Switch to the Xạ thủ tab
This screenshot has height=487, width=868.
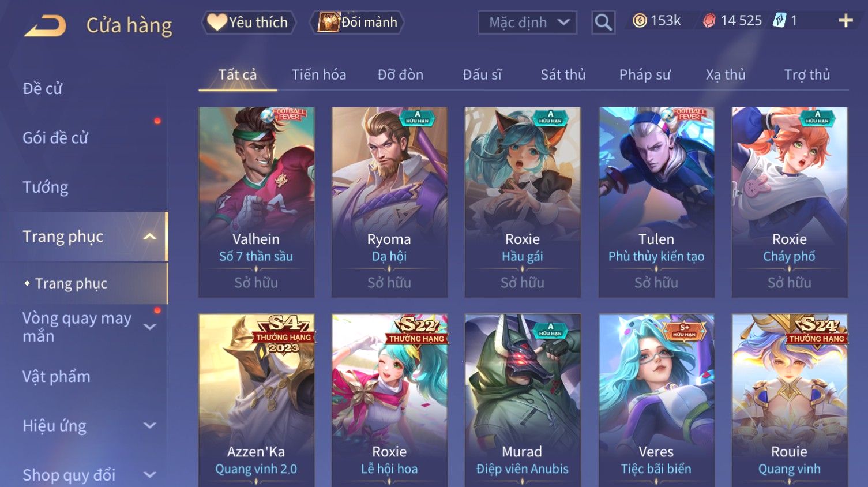726,75
